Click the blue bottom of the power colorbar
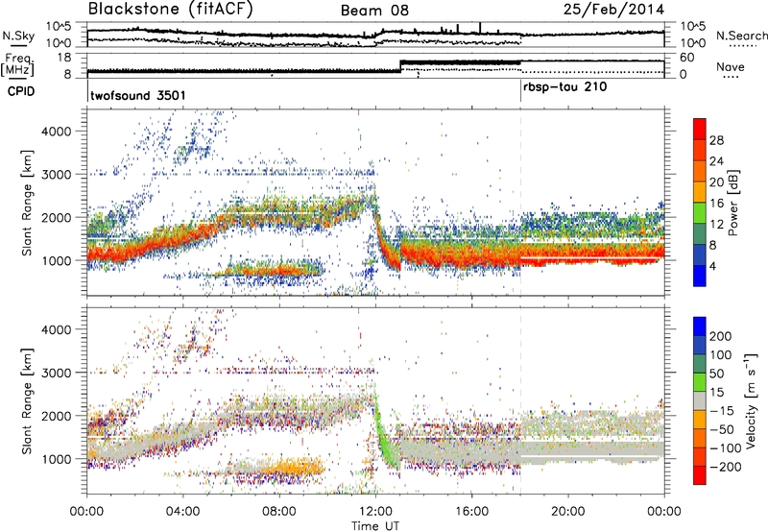The image size is (768, 532). (700, 276)
